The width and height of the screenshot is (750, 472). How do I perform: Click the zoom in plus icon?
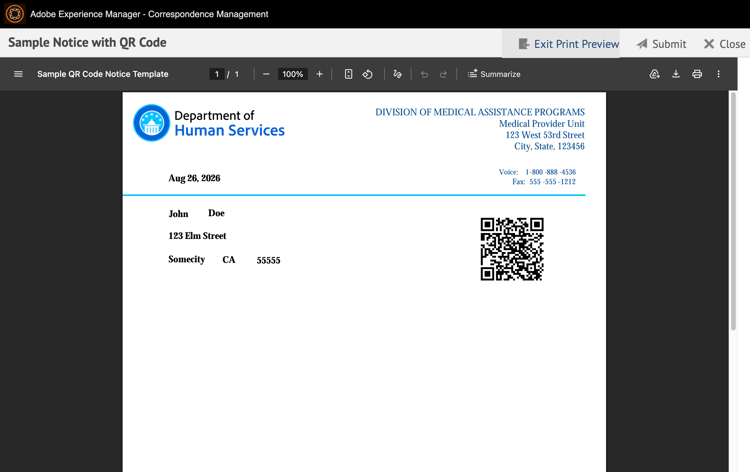coord(320,74)
